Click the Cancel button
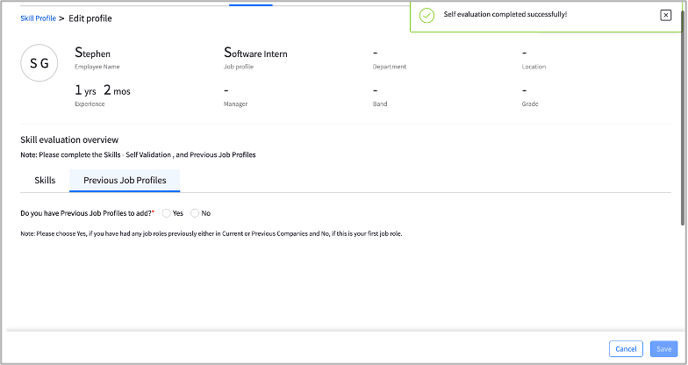688x365 pixels. tap(626, 349)
